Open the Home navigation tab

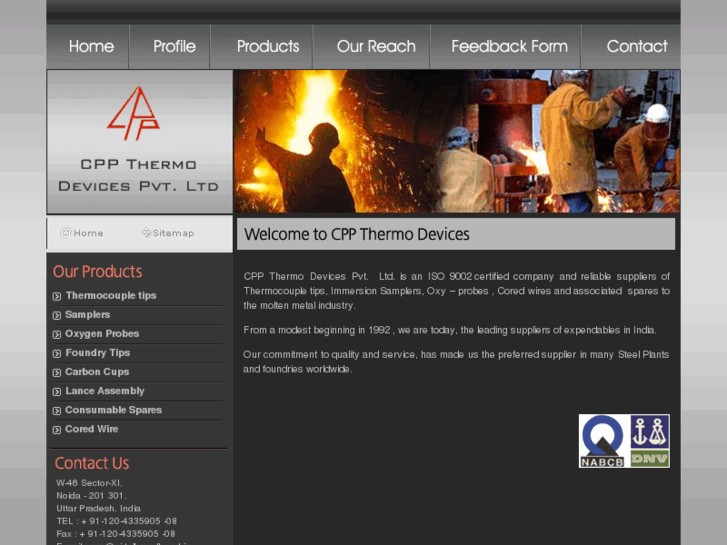[x=91, y=46]
